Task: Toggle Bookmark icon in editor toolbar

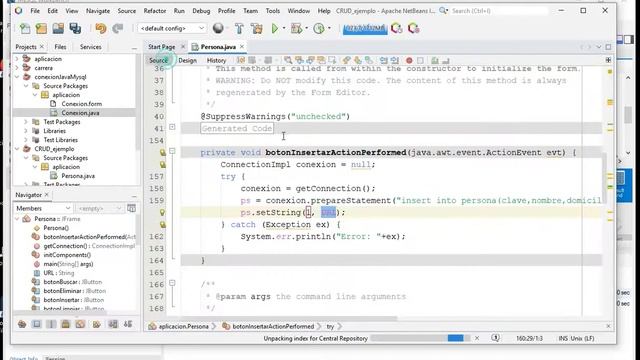Action: coord(369,60)
